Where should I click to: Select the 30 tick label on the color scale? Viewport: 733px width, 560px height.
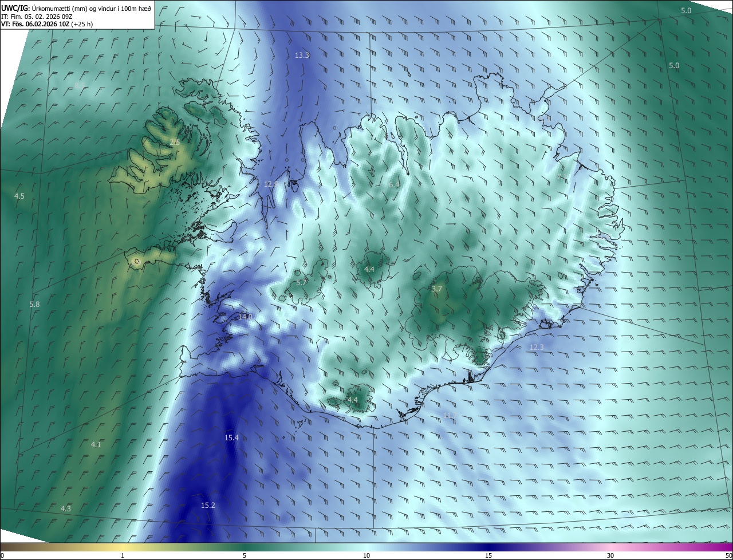coord(610,555)
